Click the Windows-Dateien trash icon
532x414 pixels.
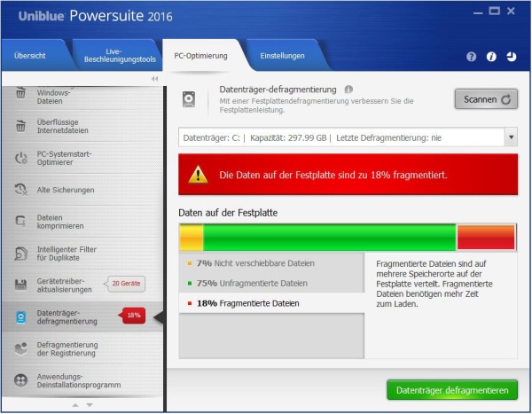20,93
